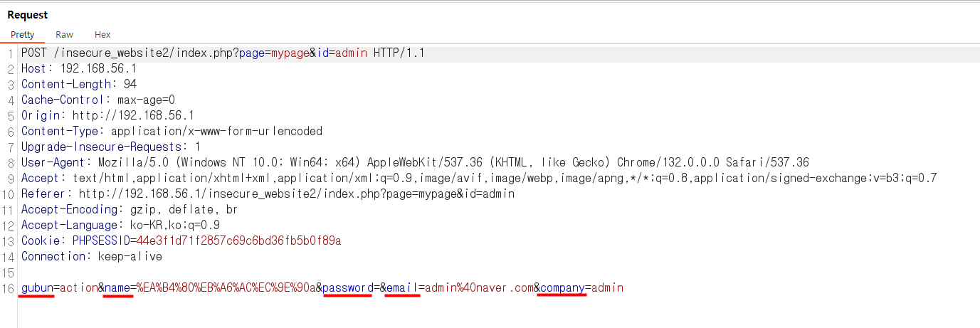980x328 pixels.
Task: Click the PHPSESSID cookie value
Action: (x=238, y=241)
